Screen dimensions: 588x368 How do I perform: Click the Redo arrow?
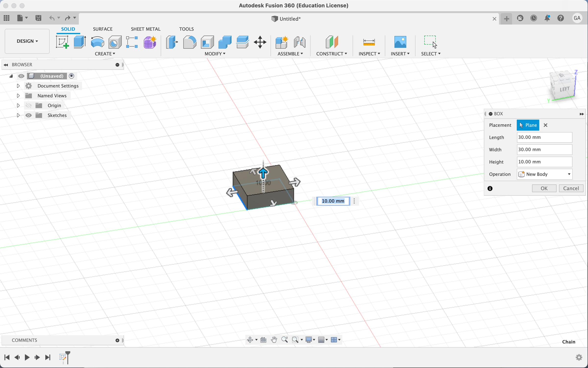68,18
